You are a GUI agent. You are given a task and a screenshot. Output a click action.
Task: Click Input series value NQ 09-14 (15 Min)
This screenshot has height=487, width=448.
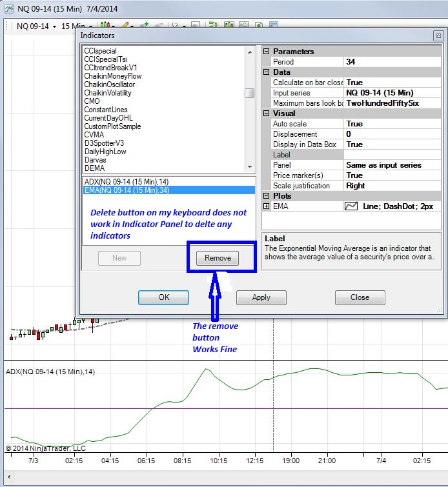click(x=392, y=93)
